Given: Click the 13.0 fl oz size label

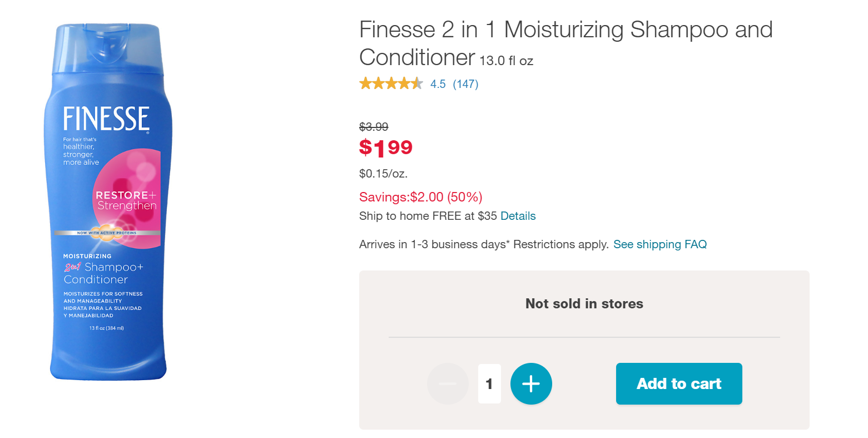Looking at the screenshot, I should 506,61.
